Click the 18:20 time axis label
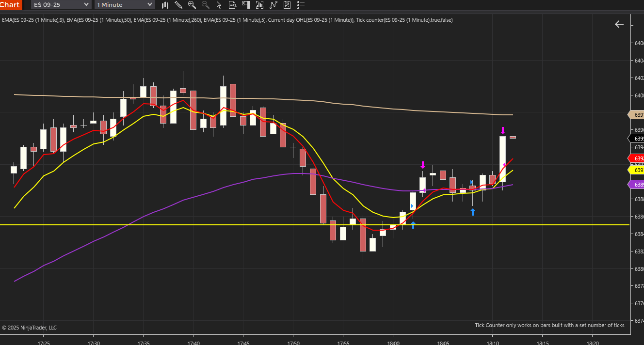This screenshot has height=345, width=644. pos(593,343)
